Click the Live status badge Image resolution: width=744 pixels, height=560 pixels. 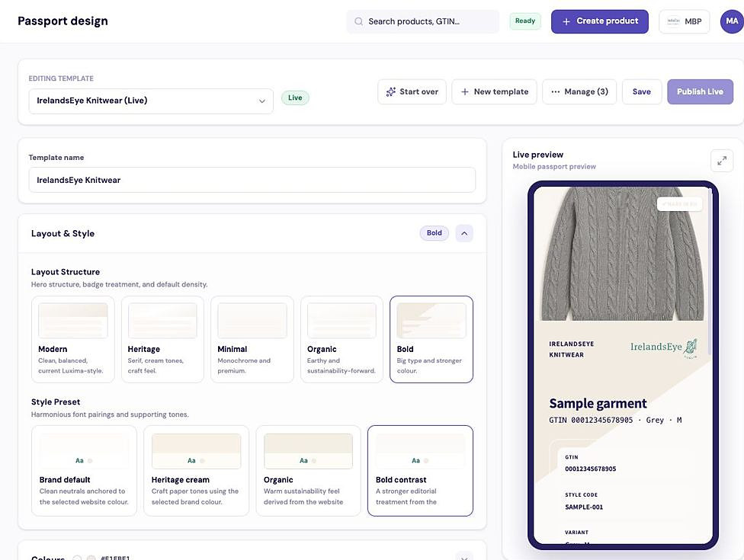pos(295,98)
